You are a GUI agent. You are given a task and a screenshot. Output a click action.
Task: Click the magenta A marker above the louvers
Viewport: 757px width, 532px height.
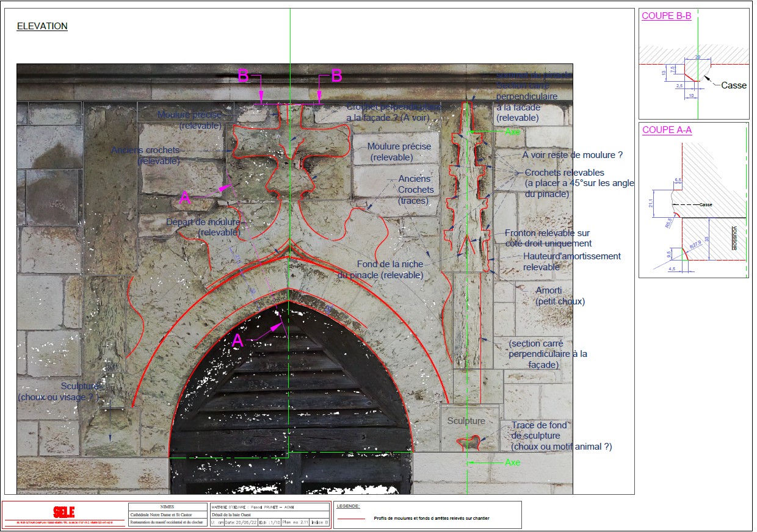[x=238, y=341]
